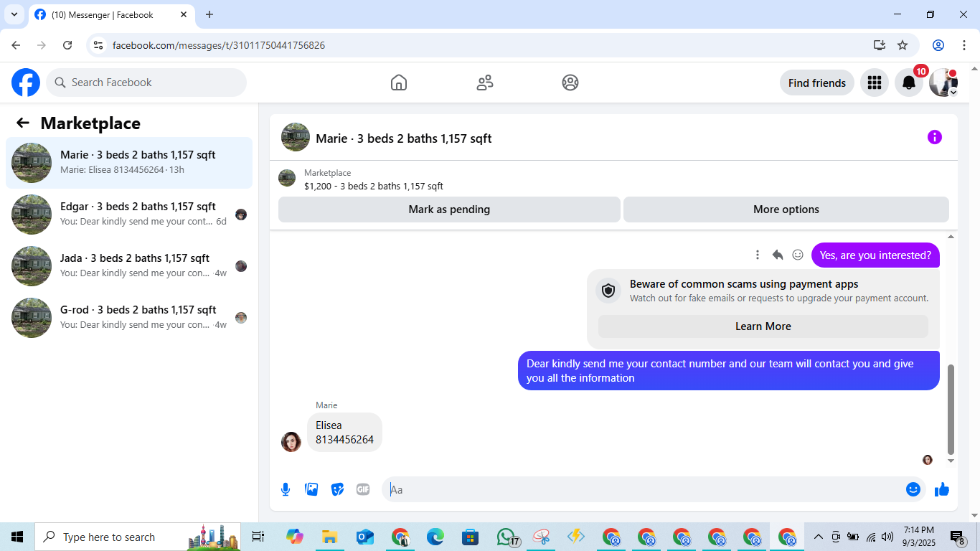Click the Facebook logo icon
Viewport: 980px width, 551px height.
pos(26,83)
